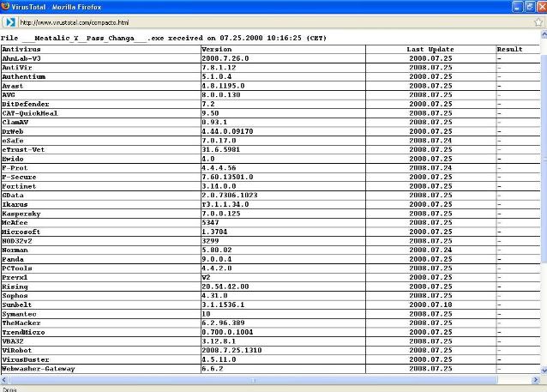Select the ClamAV antivirus name
The image size is (547, 392).
click(15, 122)
